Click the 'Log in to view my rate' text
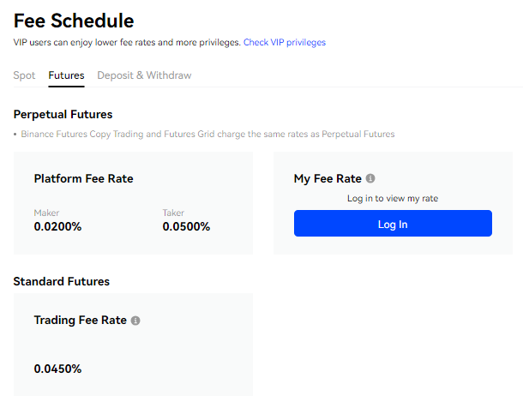The width and height of the screenshot is (523, 420). 393,199
